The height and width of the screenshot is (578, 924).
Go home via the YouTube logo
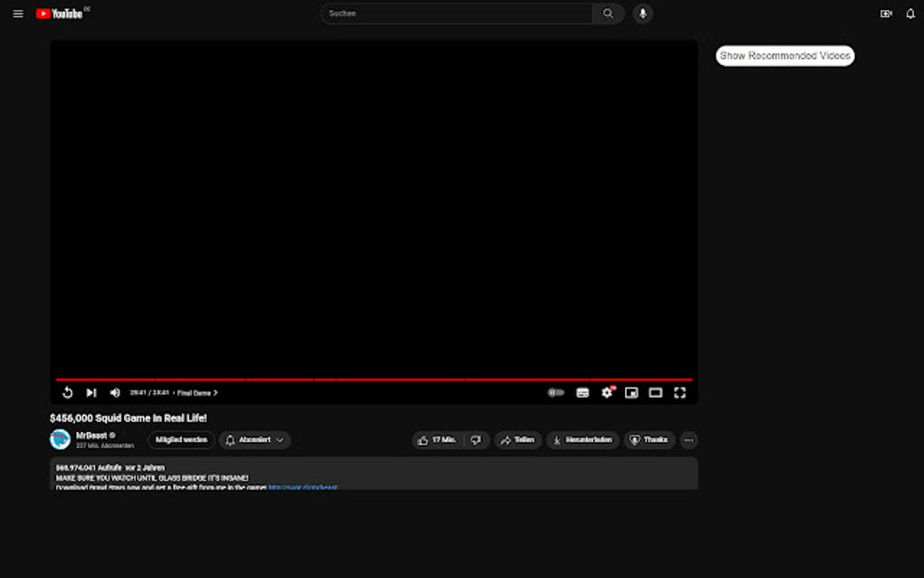[x=60, y=14]
